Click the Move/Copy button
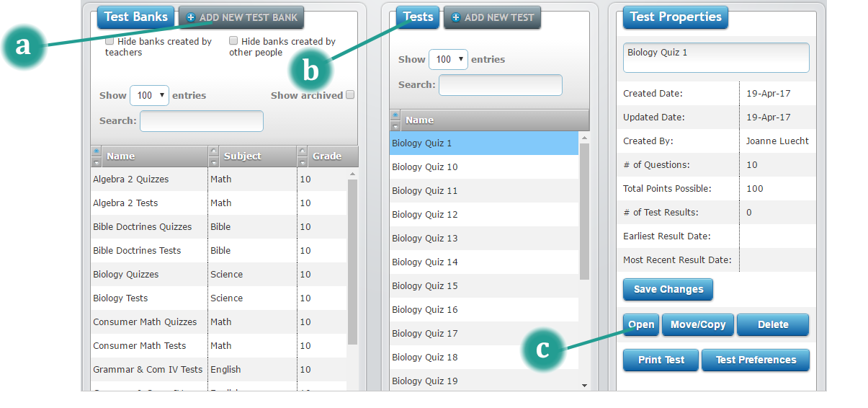Viewport: 868px width, 408px height. tap(697, 324)
